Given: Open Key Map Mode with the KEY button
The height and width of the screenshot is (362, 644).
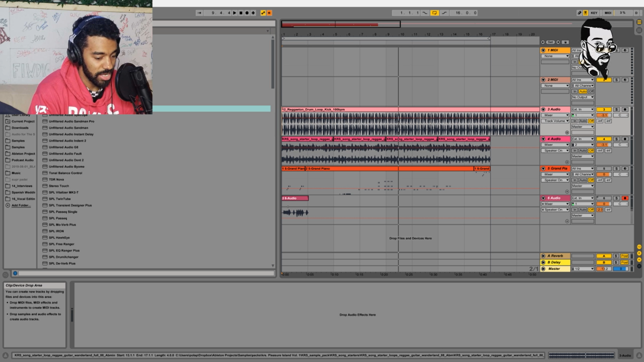Looking at the screenshot, I should pyautogui.click(x=594, y=13).
